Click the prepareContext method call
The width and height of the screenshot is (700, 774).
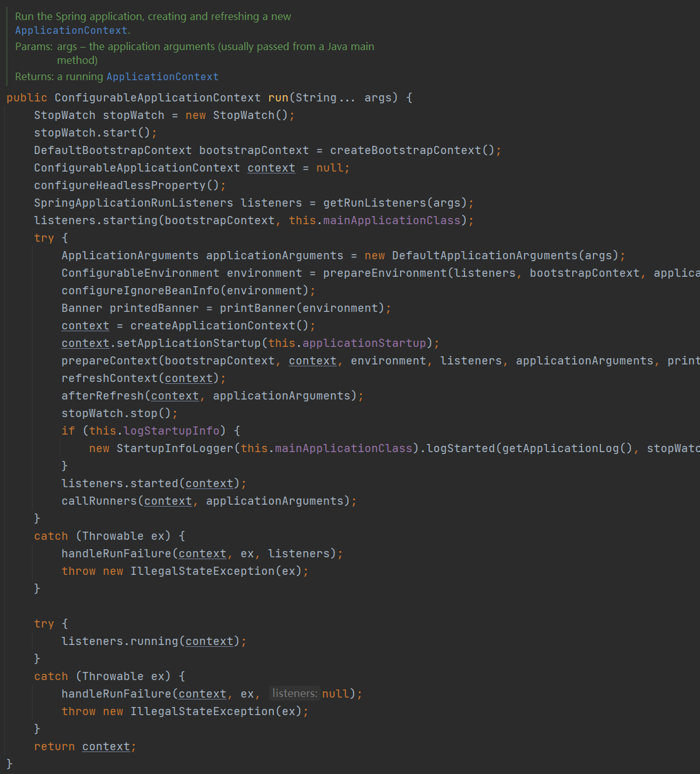(110, 361)
